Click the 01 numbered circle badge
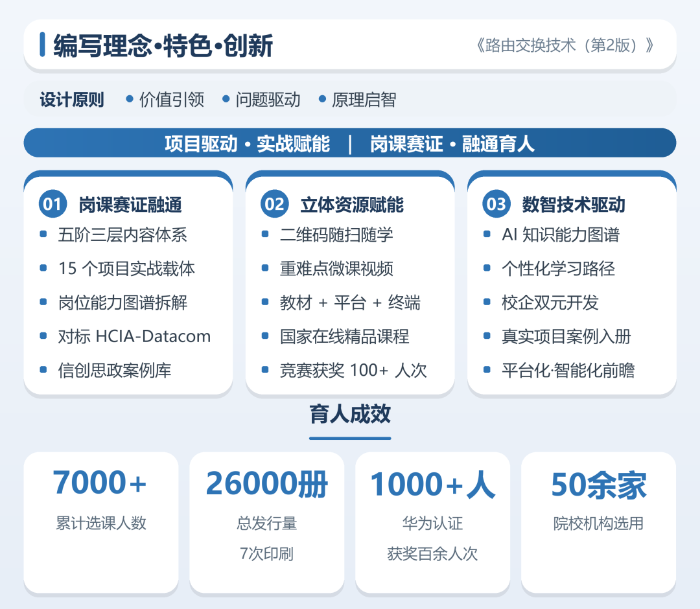Image resolution: width=700 pixels, height=609 pixels. click(52, 204)
